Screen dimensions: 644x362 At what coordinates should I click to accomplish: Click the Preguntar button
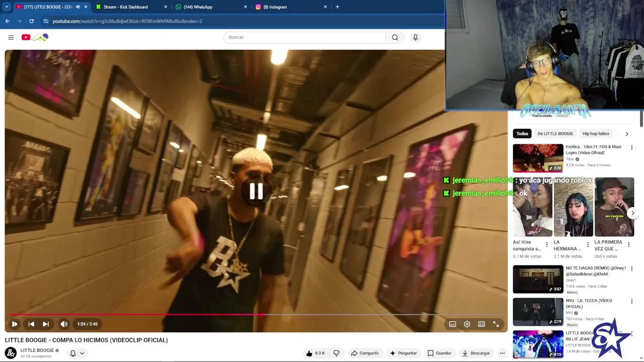(403, 353)
